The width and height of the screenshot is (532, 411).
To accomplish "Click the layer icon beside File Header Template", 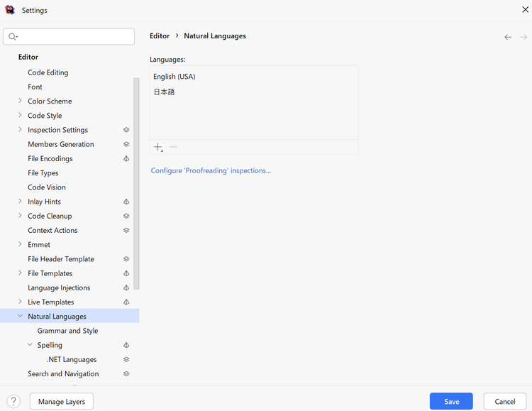I will [x=126, y=259].
